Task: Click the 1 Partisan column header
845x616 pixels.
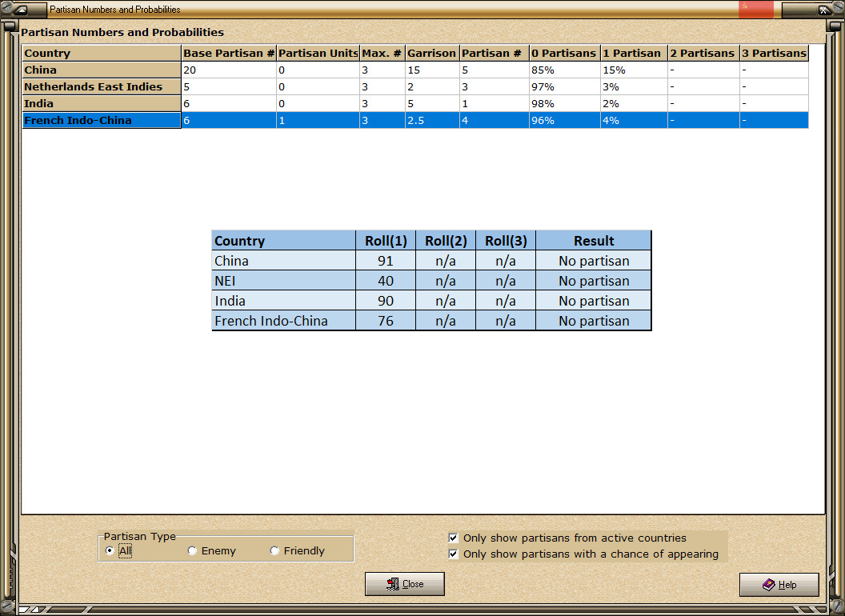Action: click(x=634, y=53)
